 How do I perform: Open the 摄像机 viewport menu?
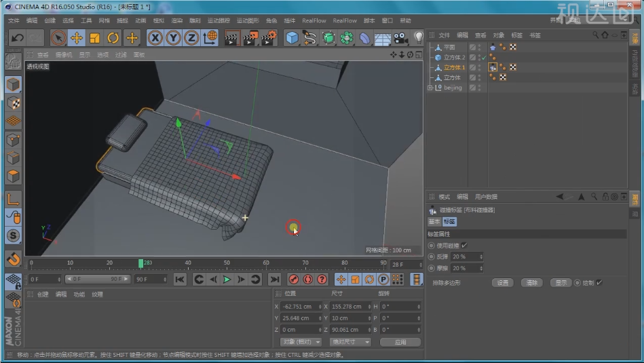point(63,54)
